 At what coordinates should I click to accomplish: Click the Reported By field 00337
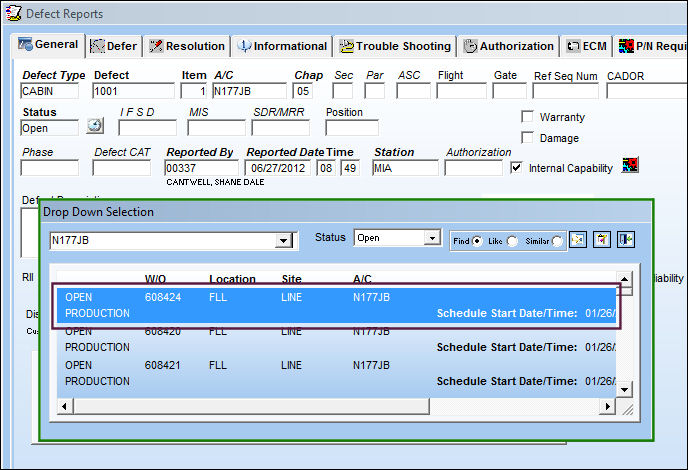(201, 168)
